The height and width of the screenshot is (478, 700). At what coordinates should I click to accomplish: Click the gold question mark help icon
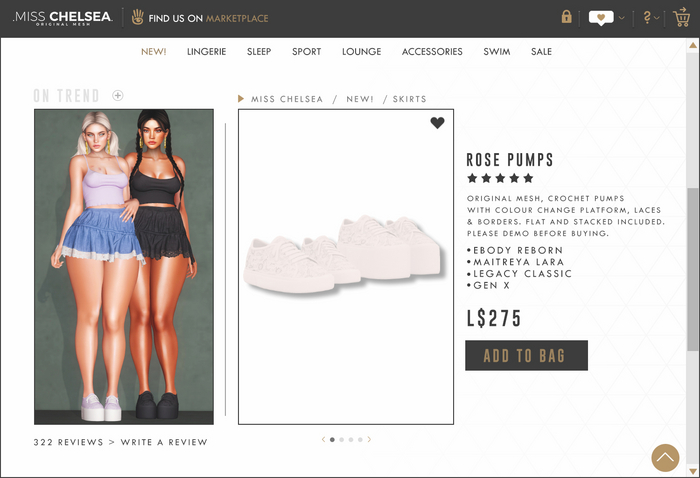647,18
